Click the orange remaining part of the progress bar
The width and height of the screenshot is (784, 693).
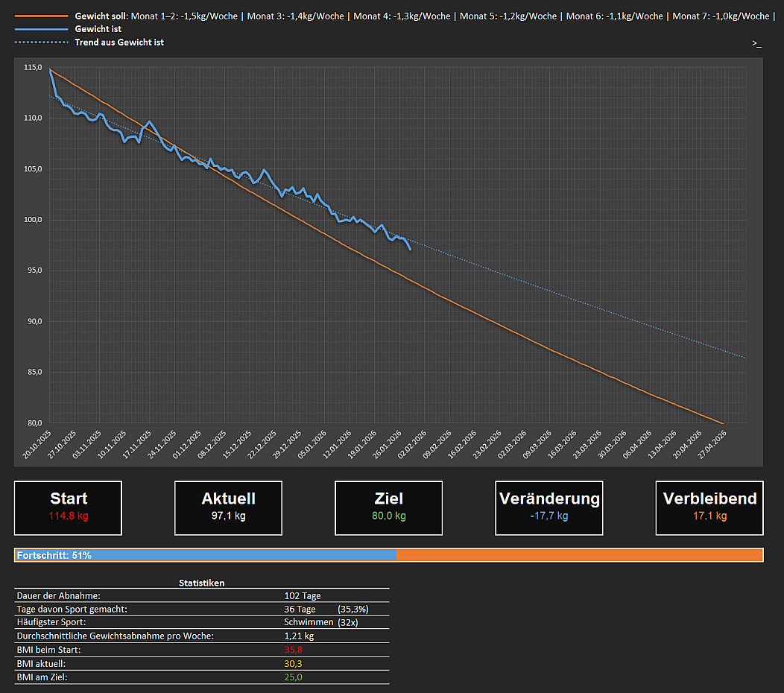pyautogui.click(x=579, y=555)
